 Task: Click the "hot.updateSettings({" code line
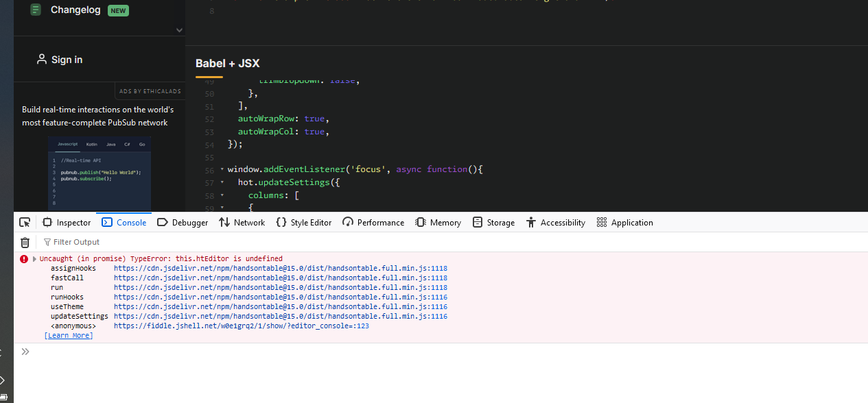click(289, 182)
